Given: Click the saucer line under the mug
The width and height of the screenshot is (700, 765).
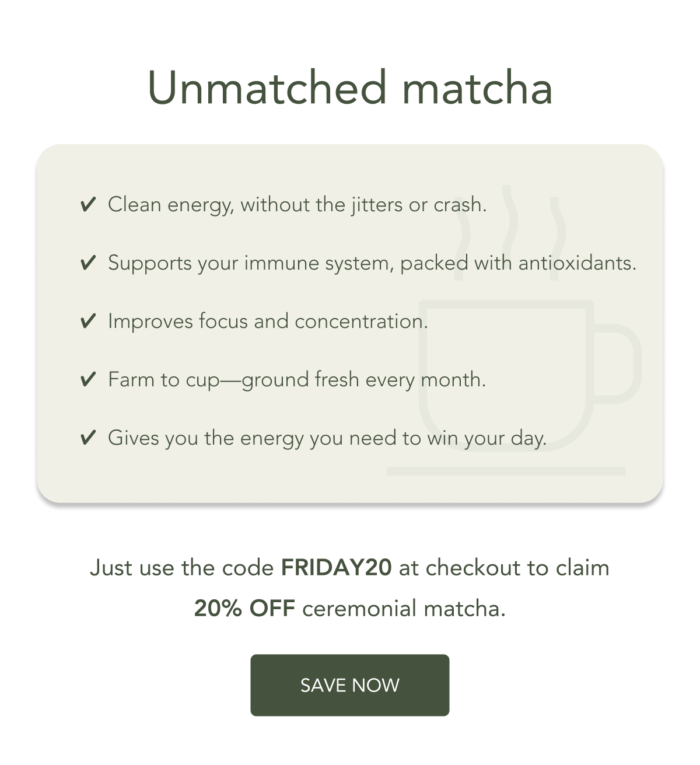Looking at the screenshot, I should 506,471.
